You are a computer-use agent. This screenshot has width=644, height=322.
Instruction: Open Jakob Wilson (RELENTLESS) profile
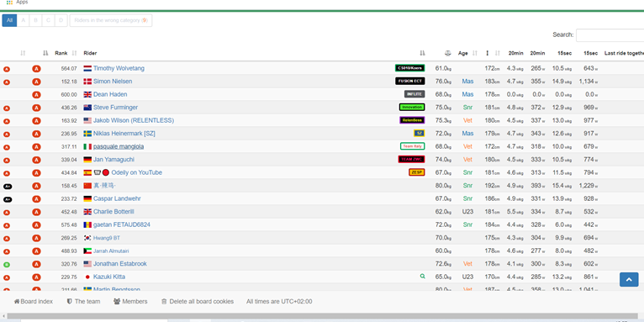(134, 120)
